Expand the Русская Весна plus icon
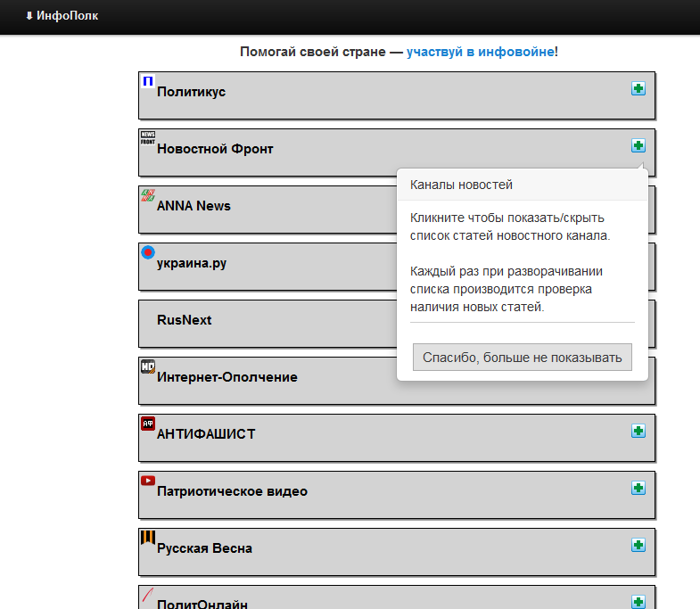Screen dimensions: 700x609 coord(638,545)
